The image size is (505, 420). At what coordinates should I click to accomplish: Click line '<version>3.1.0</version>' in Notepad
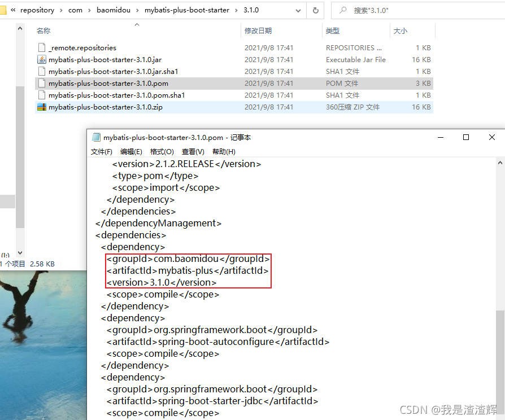pyautogui.click(x=162, y=283)
